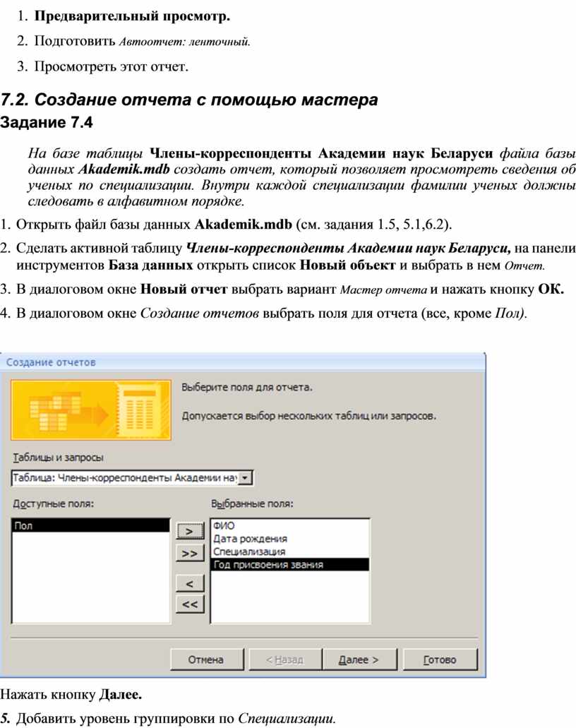Screen dimensions: 576x728
Task: Click the Выберите поля для отчета text
Action: (247, 387)
